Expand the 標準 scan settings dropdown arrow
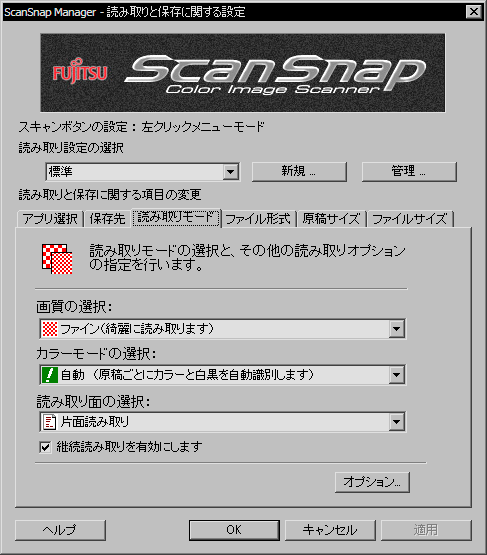The width and height of the screenshot is (487, 555). 231,172
